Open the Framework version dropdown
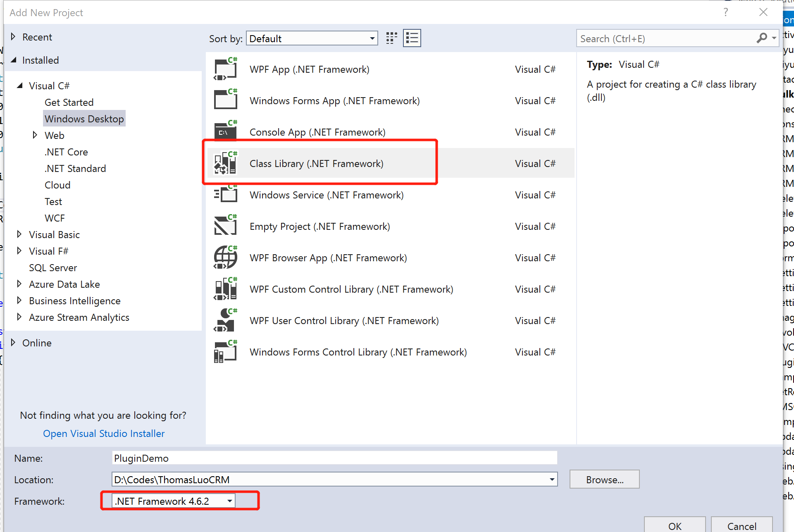Viewport: 794px width, 532px height. tap(174, 501)
